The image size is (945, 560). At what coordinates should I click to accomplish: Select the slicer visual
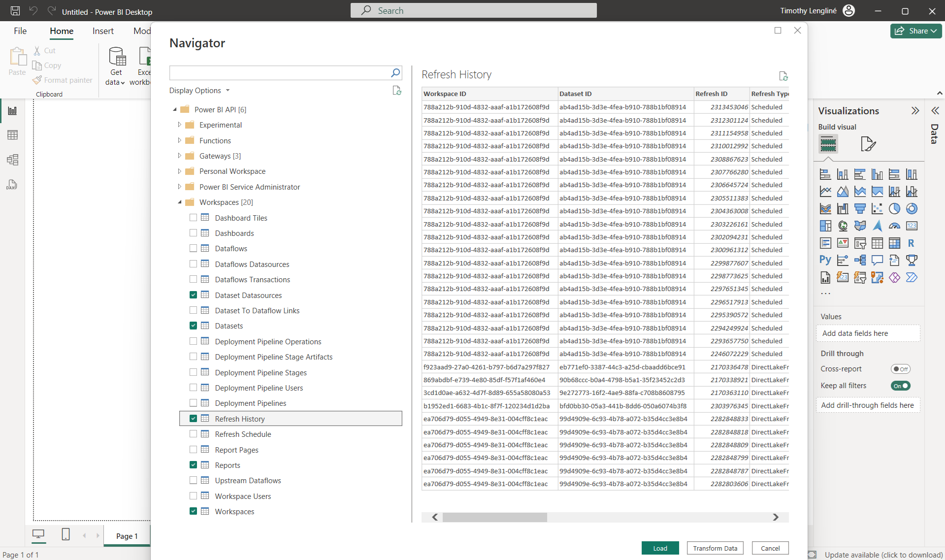pos(860,243)
